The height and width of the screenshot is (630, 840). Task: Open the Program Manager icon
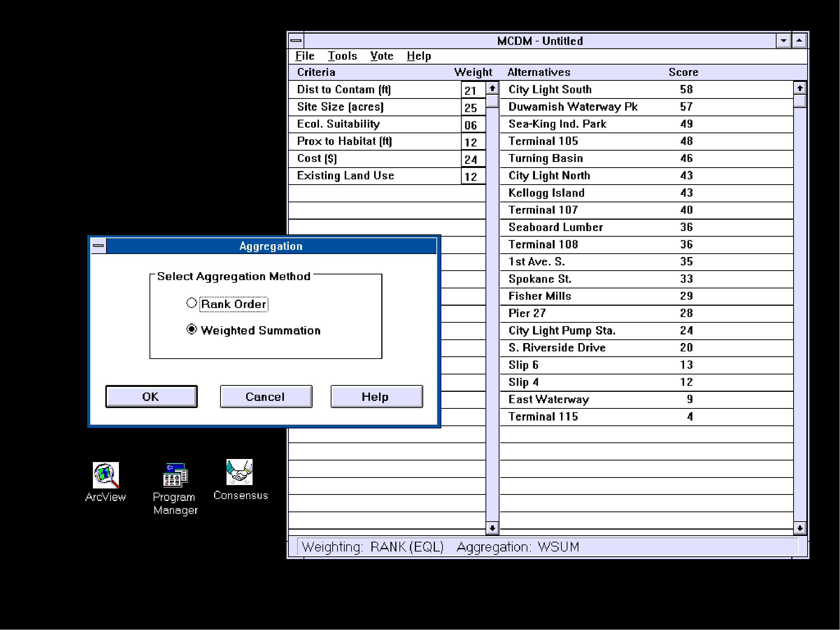coord(175,475)
